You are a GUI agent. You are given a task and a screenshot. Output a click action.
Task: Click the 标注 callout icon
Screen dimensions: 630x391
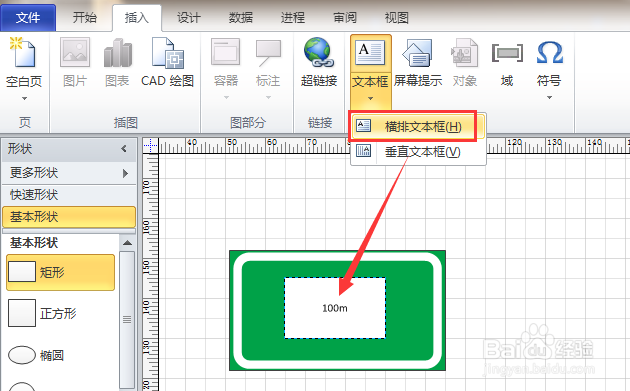pos(268,53)
